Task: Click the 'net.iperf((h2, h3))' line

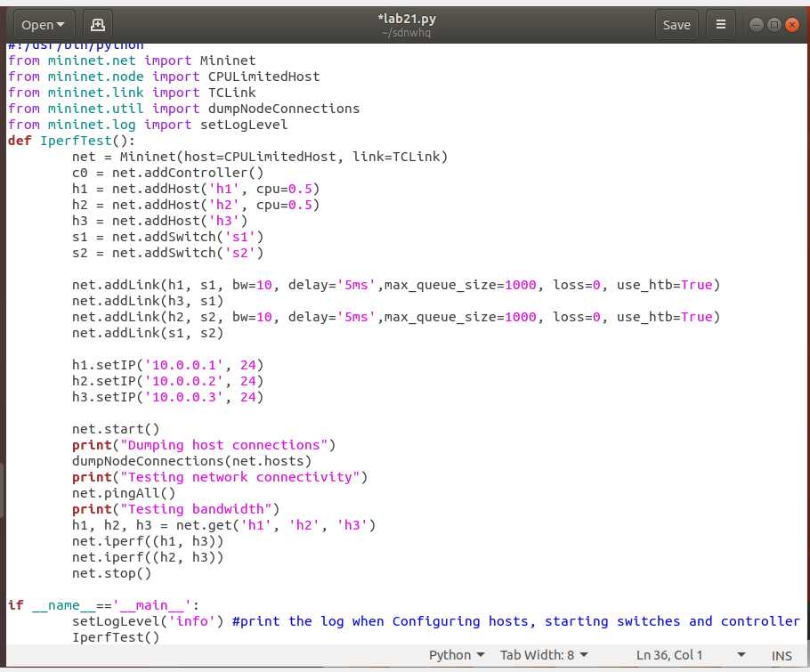Action: (x=148, y=557)
